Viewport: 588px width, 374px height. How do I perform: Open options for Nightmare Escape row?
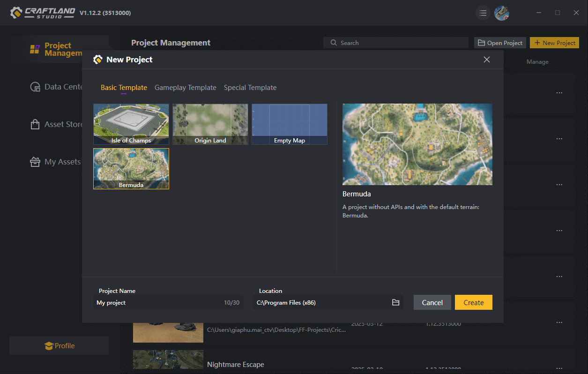[559, 368]
